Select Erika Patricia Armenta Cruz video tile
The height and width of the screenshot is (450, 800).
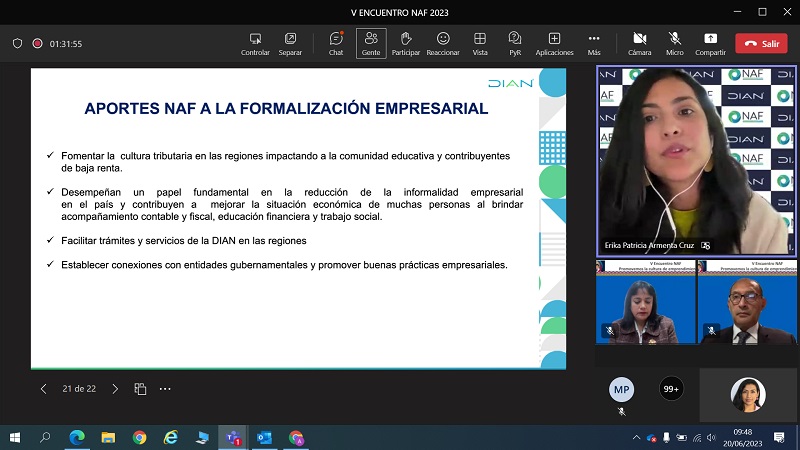[x=695, y=160]
